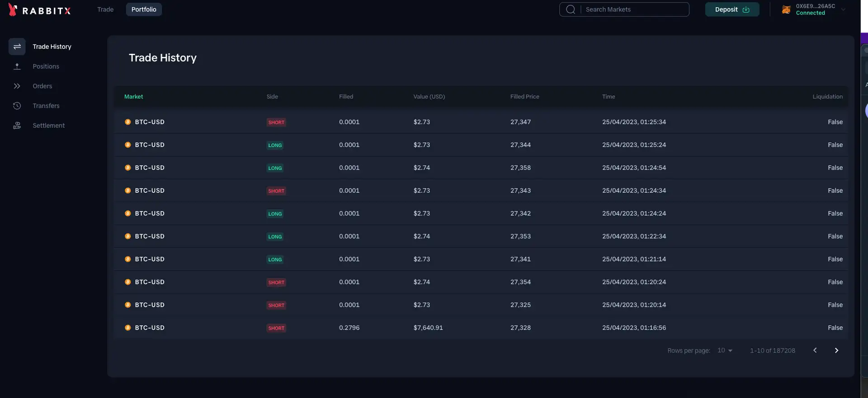The height and width of the screenshot is (398, 868).
Task: Select the Portfolio tab
Action: (144, 9)
